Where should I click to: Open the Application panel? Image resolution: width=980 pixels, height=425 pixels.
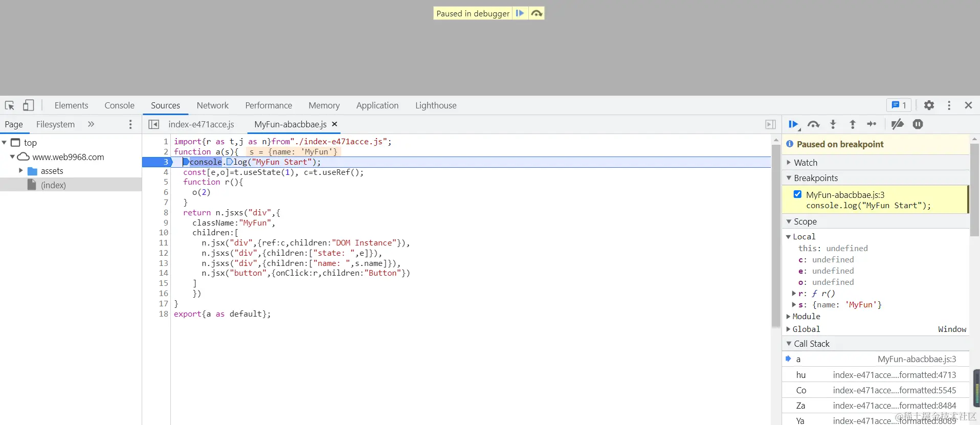click(x=377, y=105)
